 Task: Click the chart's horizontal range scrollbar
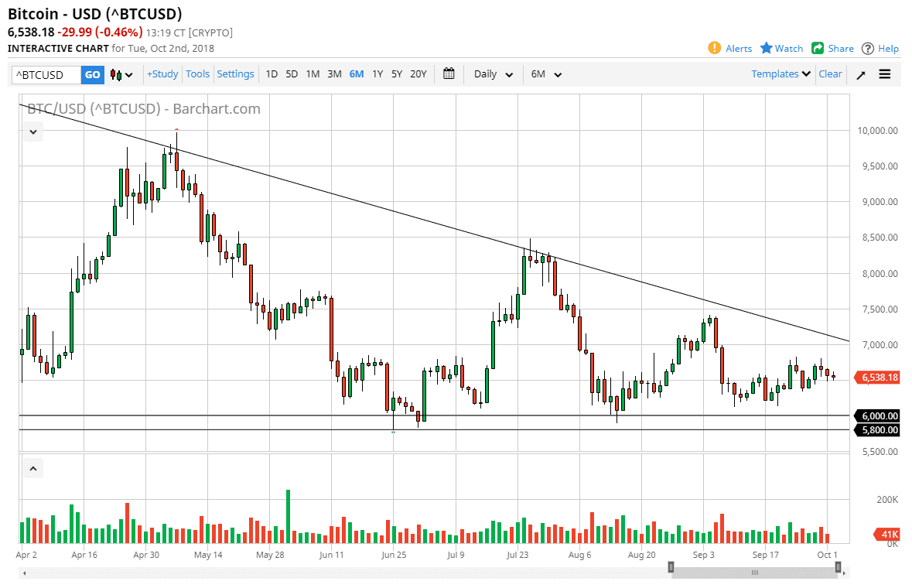point(754,573)
